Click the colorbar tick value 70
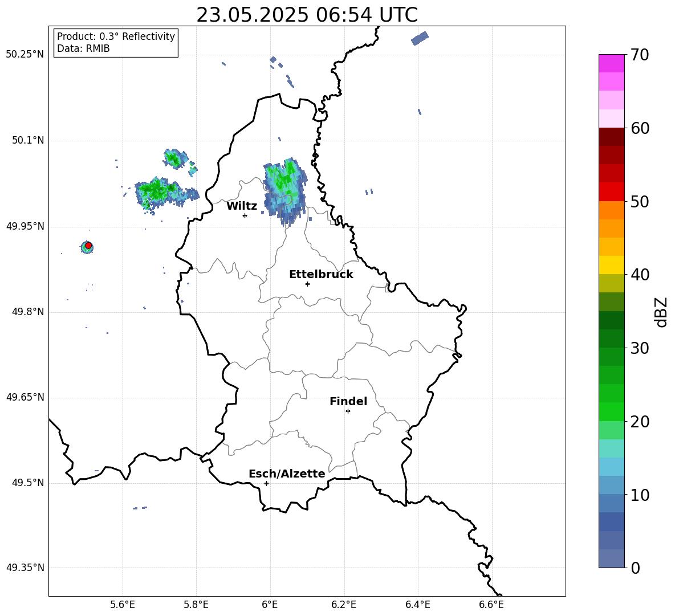The height and width of the screenshot is (616, 675). [640, 55]
